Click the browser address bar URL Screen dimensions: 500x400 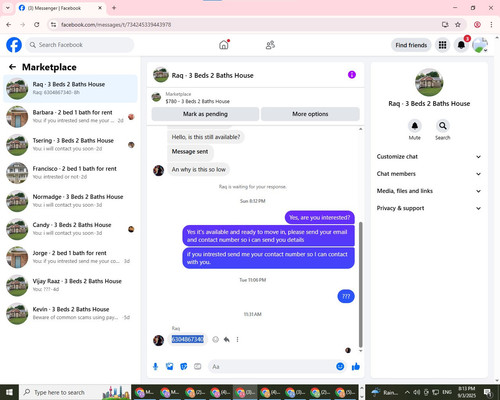[116, 24]
